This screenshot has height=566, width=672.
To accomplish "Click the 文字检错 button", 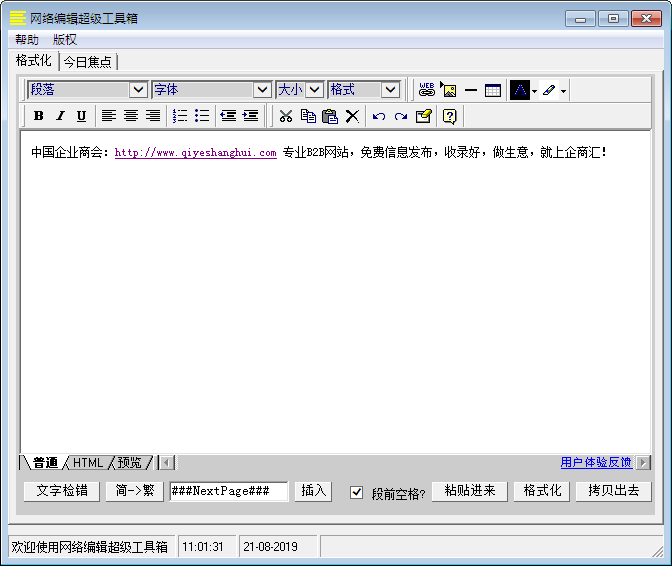I will click(x=62, y=491).
